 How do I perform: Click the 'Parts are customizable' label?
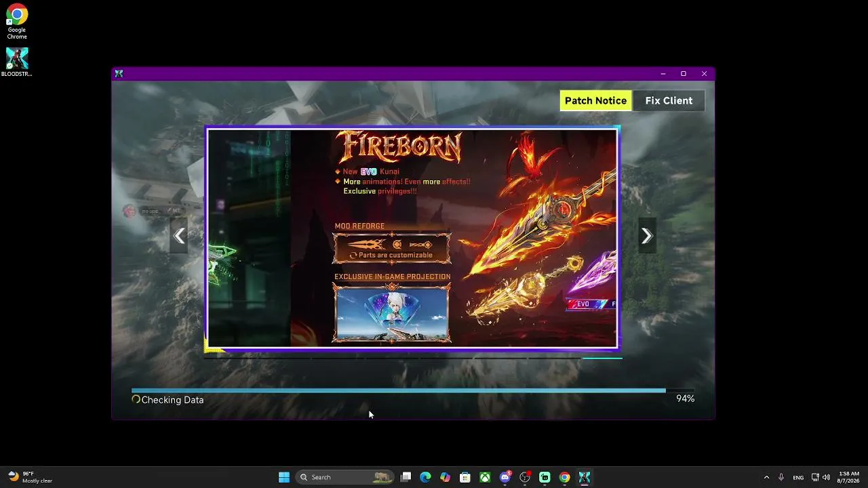point(395,256)
